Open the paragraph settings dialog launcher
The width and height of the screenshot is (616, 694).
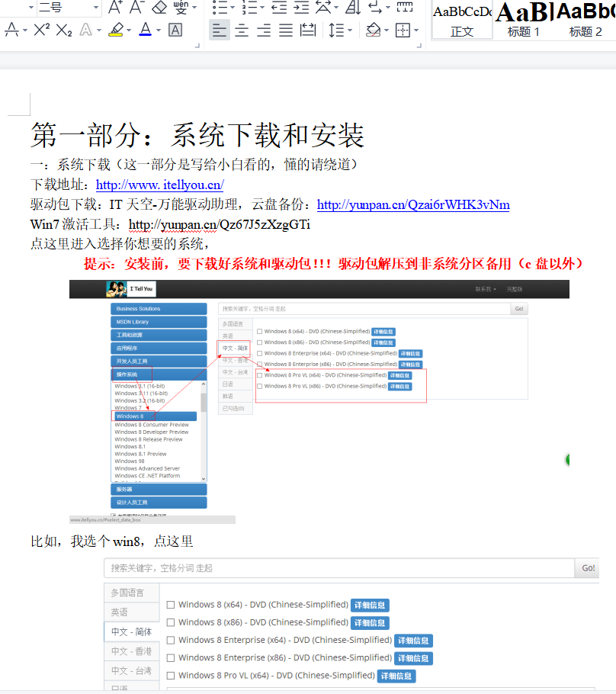click(419, 46)
